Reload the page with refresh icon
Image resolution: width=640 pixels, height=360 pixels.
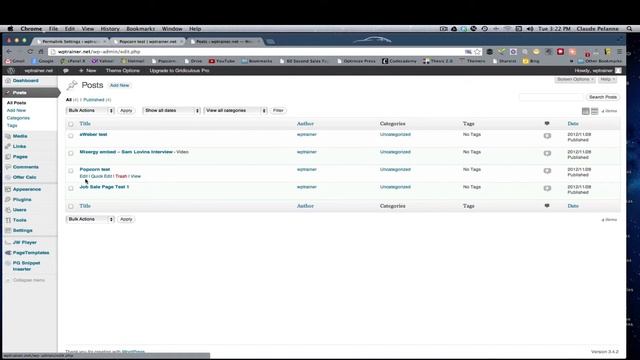pyautogui.click(x=30, y=52)
